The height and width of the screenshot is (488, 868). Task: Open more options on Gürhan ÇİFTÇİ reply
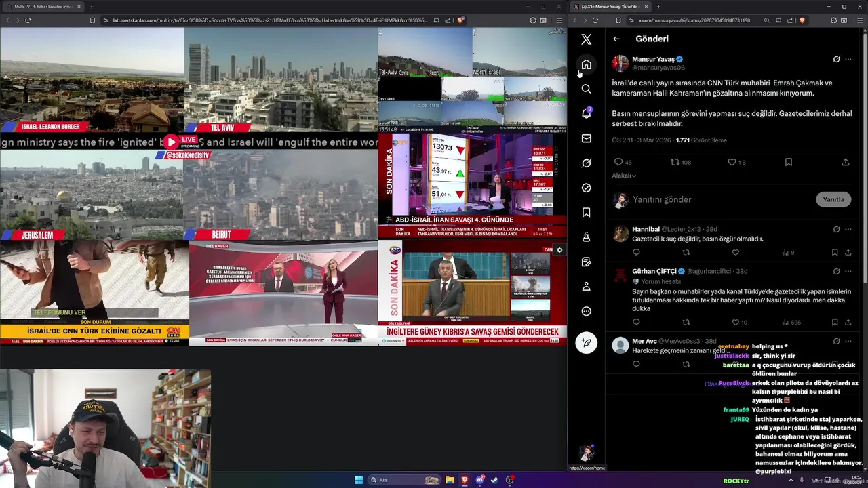848,271
